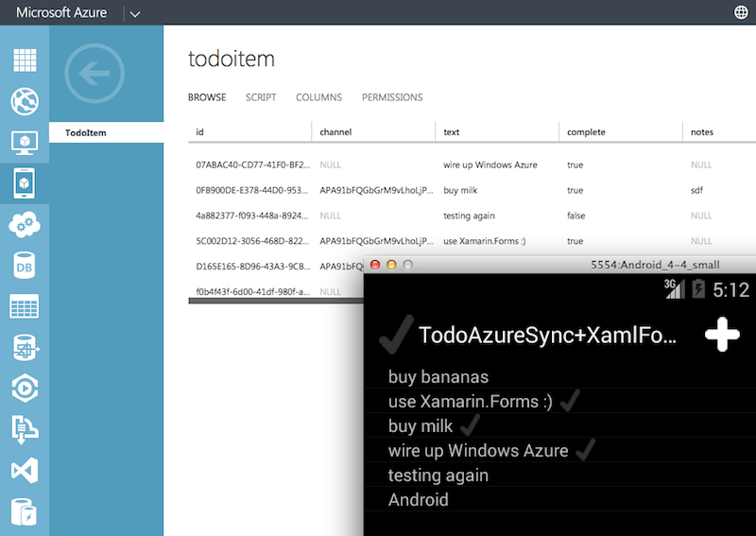Viewport: 756px width, 536px height.
Task: Click the emulator clock showing 5:12
Action: [x=730, y=290]
